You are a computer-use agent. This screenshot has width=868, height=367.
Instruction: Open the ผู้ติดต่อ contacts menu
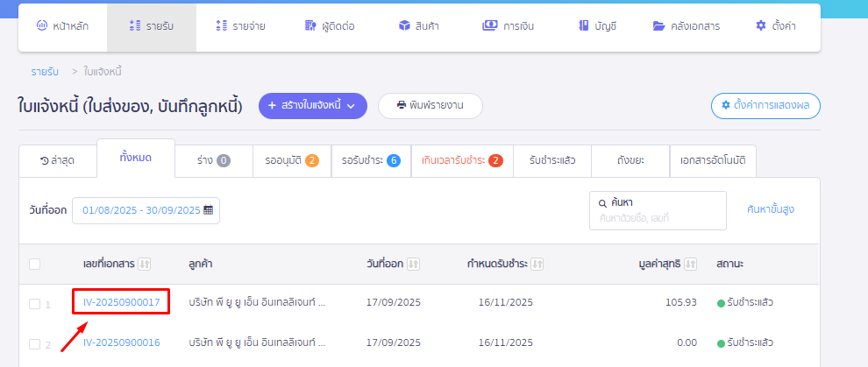click(x=330, y=26)
